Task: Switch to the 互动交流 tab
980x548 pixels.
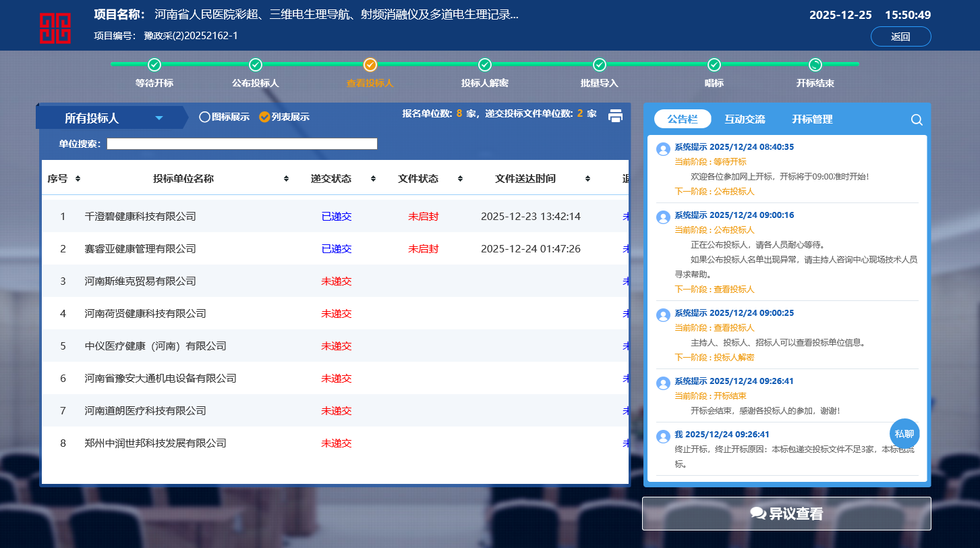Action: [745, 119]
